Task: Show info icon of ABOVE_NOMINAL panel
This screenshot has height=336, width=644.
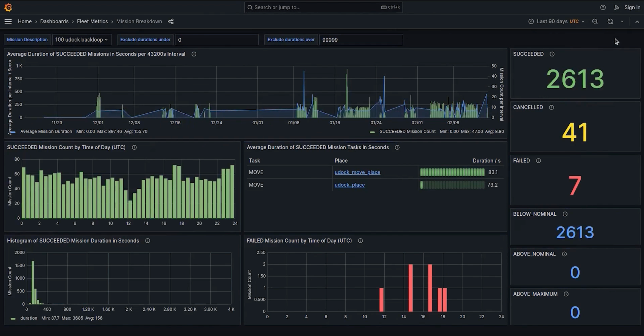Action: [x=564, y=254]
